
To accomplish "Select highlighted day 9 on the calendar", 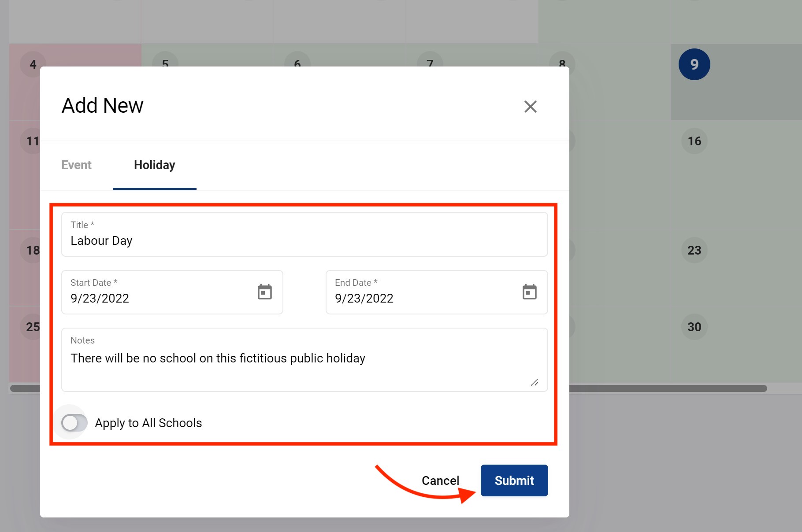I will 694,64.
